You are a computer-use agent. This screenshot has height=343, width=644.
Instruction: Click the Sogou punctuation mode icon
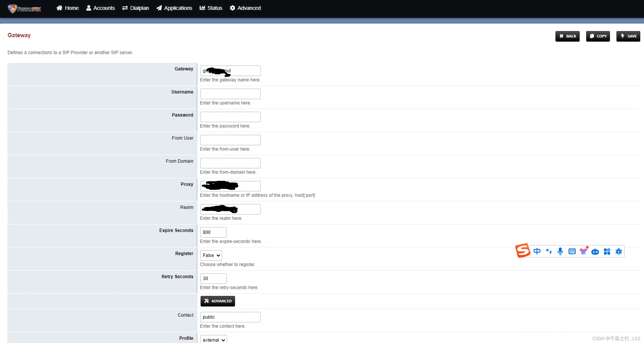coord(549,251)
